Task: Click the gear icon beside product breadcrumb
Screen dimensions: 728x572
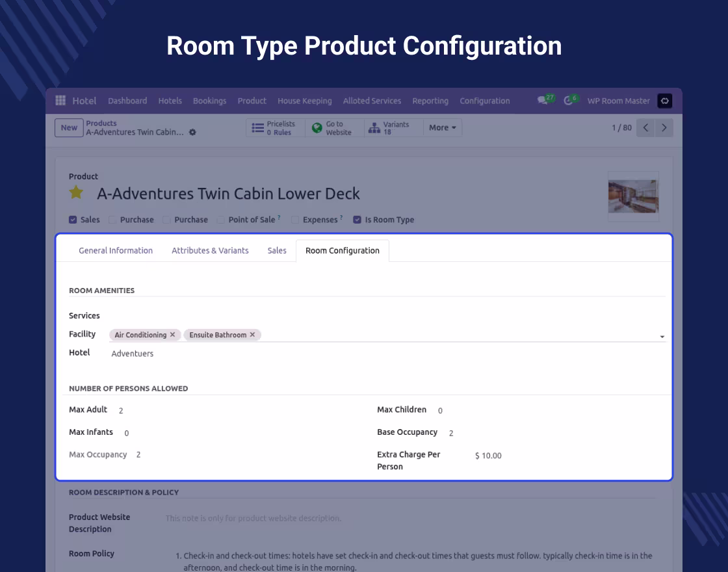Action: coord(192,133)
